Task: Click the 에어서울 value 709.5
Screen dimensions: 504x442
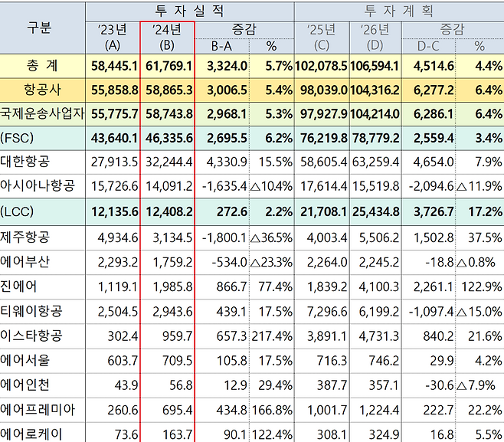Action: coord(177,361)
